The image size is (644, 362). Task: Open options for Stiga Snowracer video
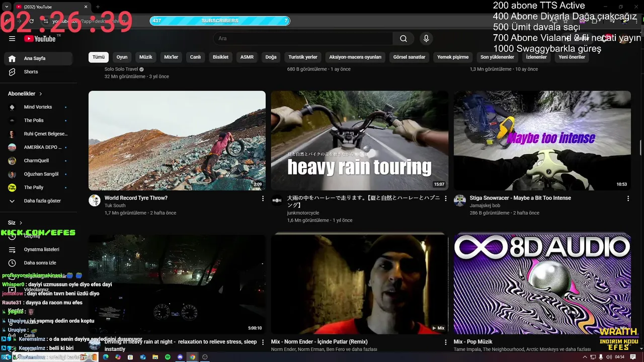pyautogui.click(x=628, y=199)
